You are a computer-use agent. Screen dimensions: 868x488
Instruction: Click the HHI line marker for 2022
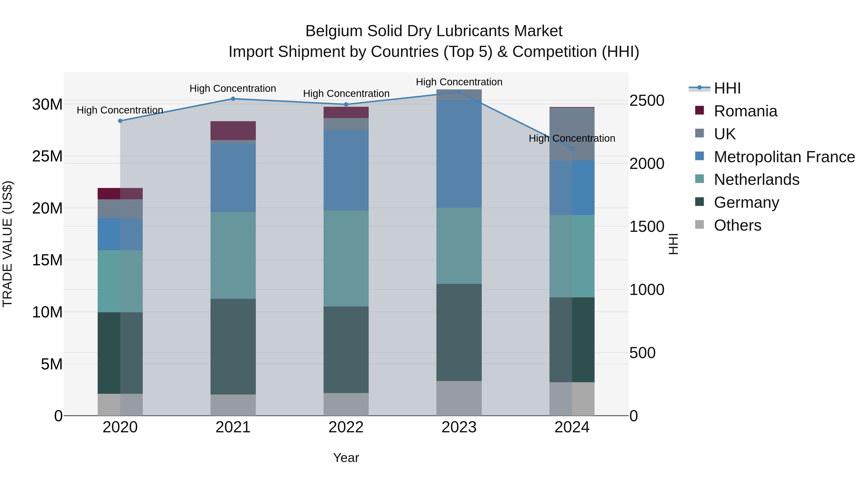point(346,104)
